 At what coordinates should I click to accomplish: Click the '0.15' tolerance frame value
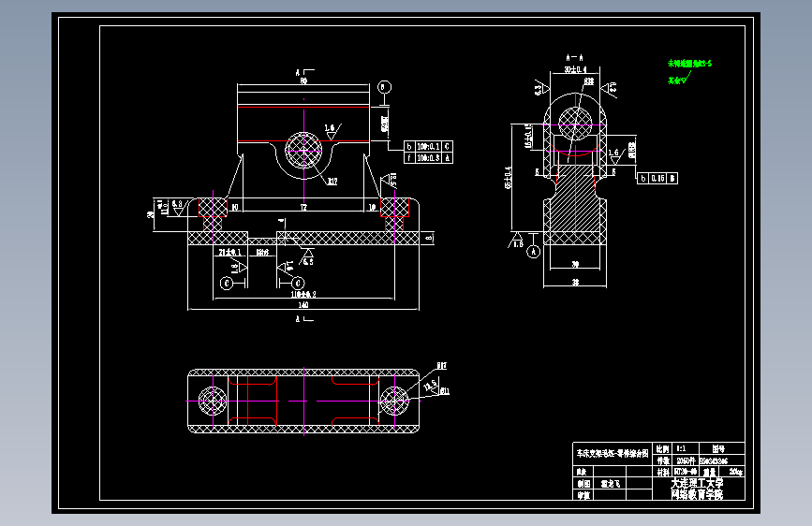pos(658,178)
